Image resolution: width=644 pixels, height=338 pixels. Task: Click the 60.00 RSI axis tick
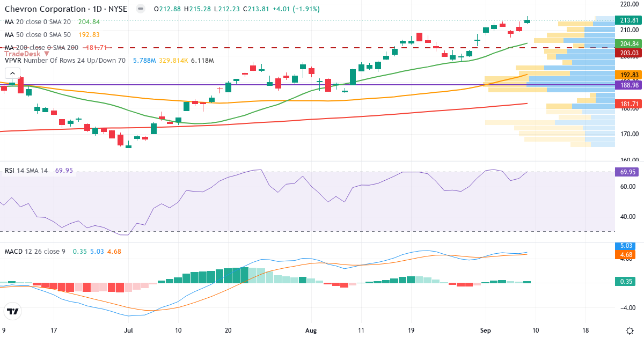628,187
